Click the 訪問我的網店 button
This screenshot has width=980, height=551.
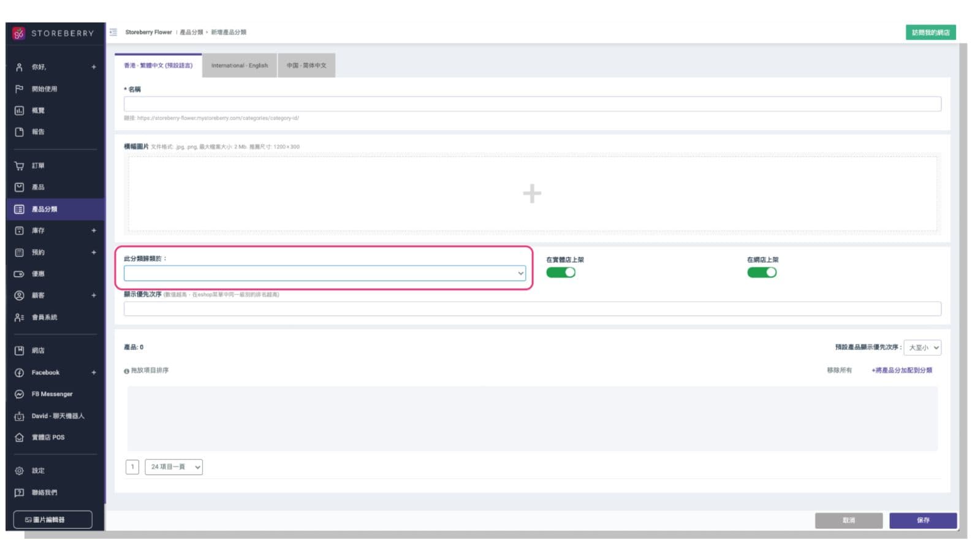pyautogui.click(x=930, y=32)
